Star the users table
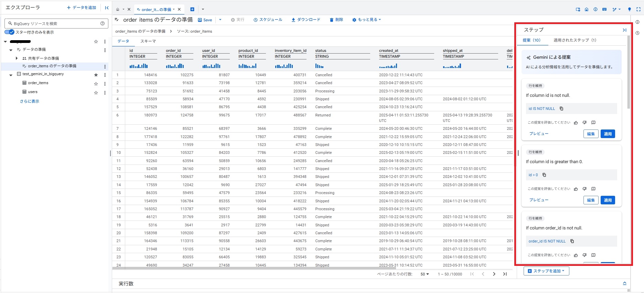644x293 pixels. [x=96, y=92]
